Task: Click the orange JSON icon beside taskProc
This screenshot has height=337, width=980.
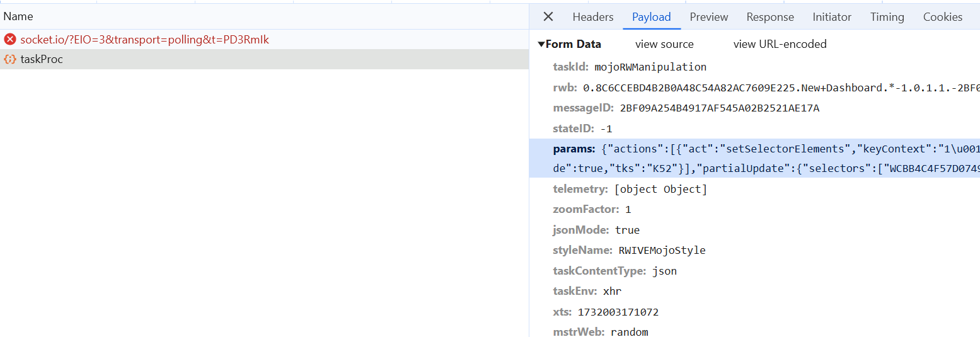Action: tap(10, 59)
